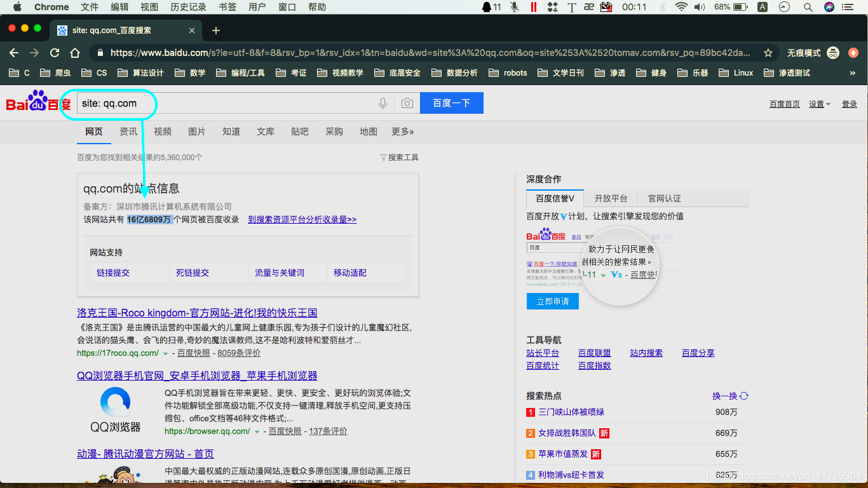Click the Bluetooth icon in menu bar
The width and height of the screenshot is (868, 488).
tap(662, 7)
